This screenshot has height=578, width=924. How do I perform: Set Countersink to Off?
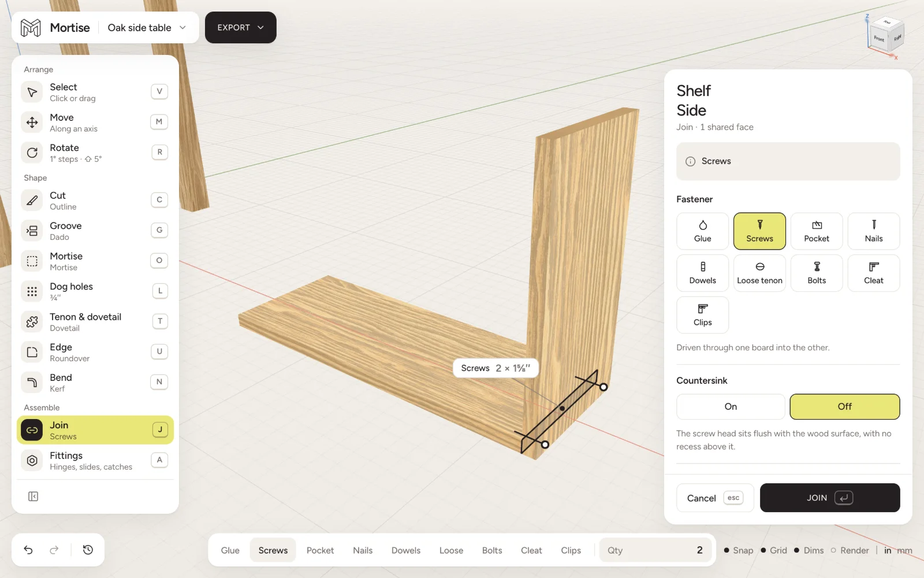(844, 406)
